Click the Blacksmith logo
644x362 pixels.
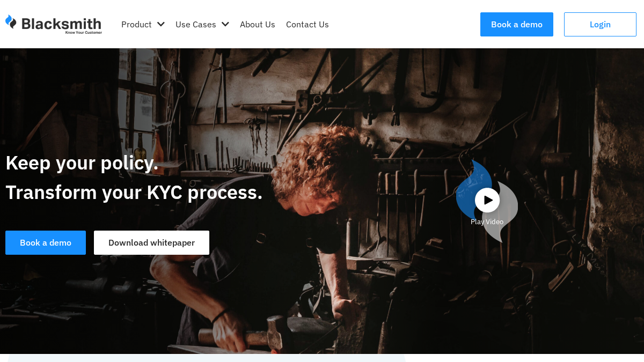(x=54, y=24)
